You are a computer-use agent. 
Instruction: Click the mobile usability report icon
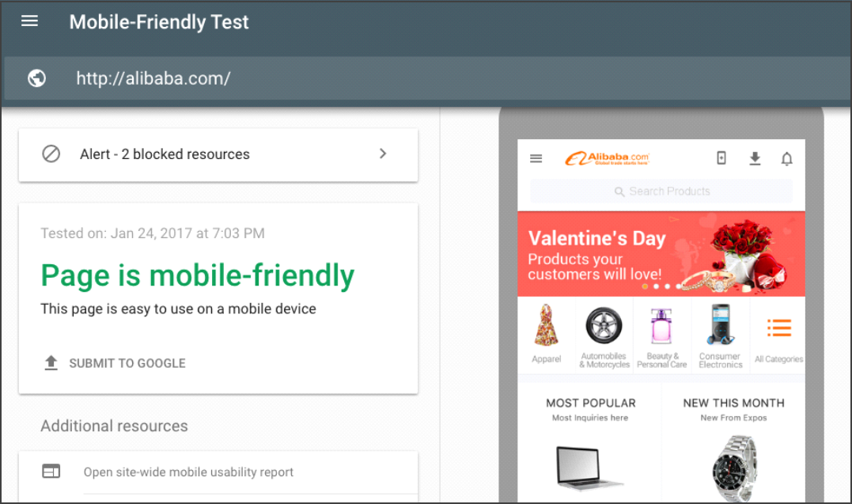pyautogui.click(x=51, y=471)
